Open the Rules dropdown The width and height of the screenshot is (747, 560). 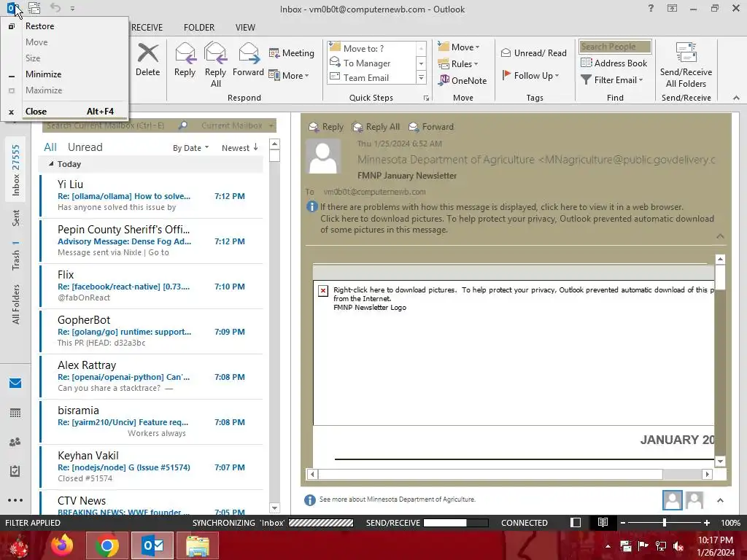tap(458, 64)
